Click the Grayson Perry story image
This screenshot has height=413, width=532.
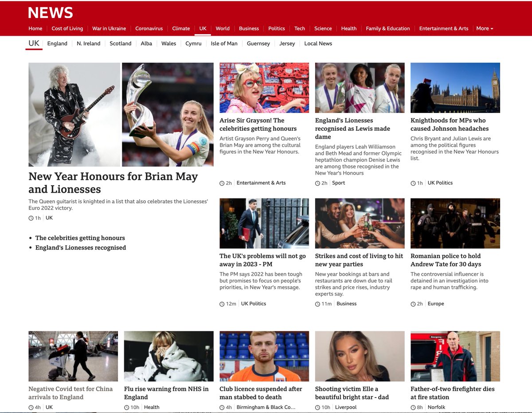click(264, 88)
